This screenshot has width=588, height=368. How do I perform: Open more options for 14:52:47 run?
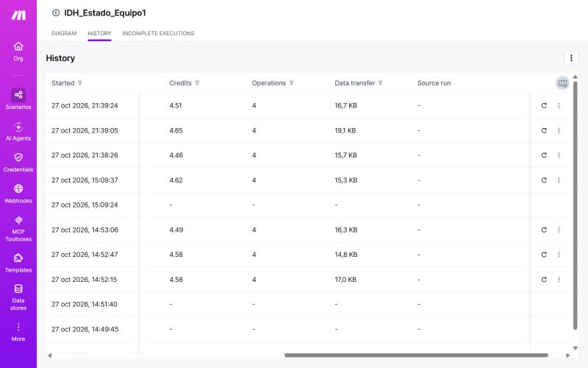coord(559,255)
